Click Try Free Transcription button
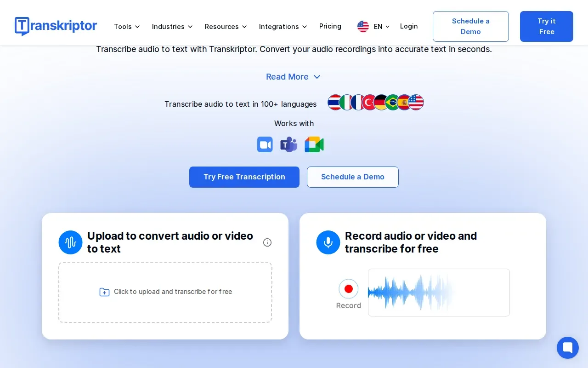This screenshot has height=368, width=588. point(244,177)
